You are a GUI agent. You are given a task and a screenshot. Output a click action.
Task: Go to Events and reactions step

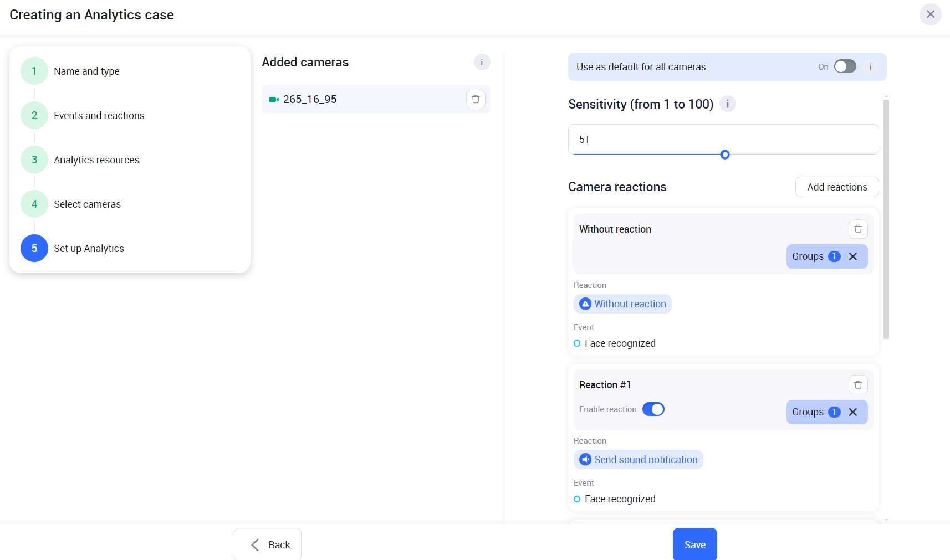coord(99,116)
